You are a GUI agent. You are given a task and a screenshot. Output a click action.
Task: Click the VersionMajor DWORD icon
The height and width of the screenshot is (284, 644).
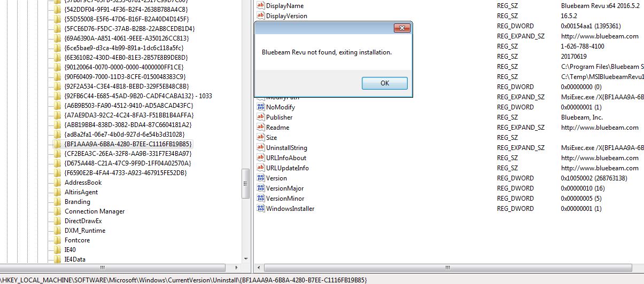tap(261, 188)
